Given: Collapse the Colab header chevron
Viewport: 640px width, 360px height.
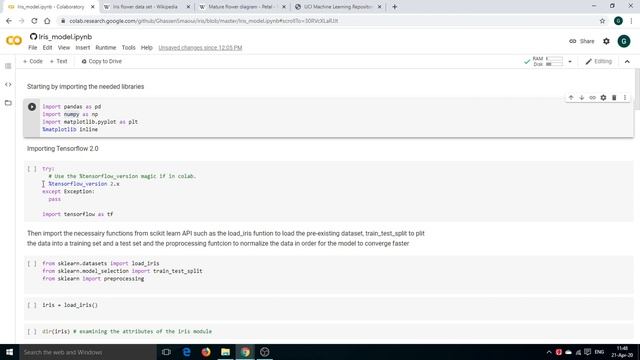Looking at the screenshot, I should [x=627, y=62].
